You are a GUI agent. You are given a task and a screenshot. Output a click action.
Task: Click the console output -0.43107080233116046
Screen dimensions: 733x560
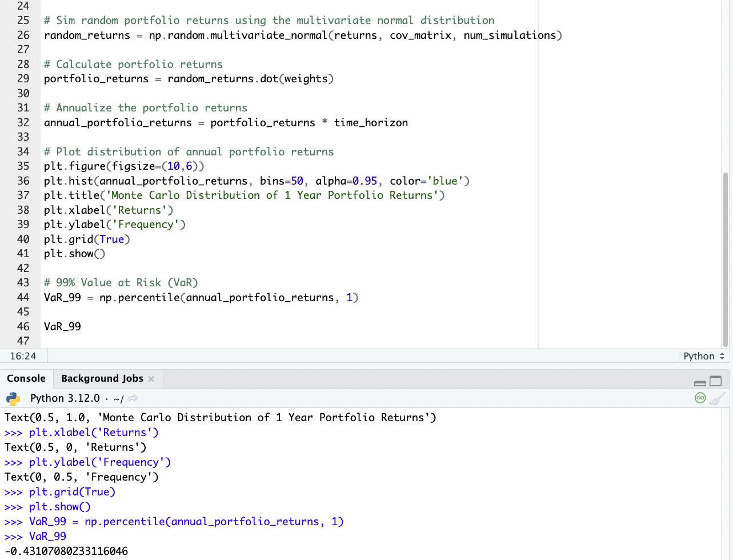click(x=66, y=551)
